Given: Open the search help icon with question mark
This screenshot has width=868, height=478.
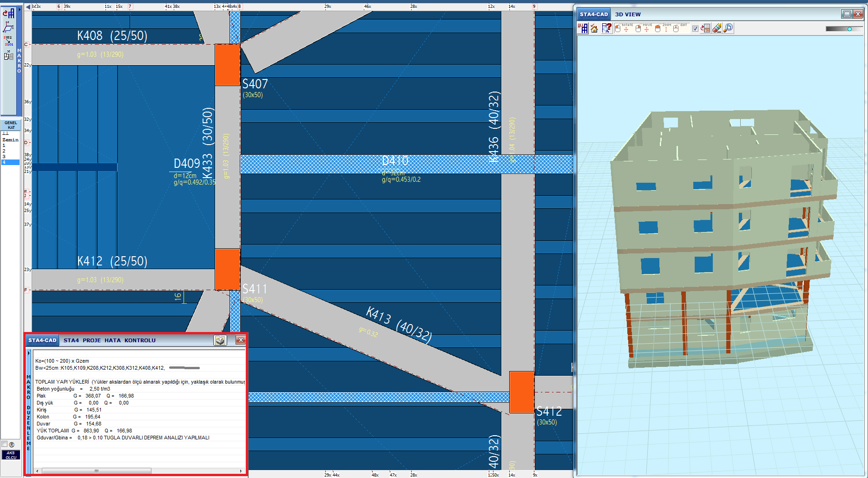Looking at the screenshot, I should [x=606, y=28].
